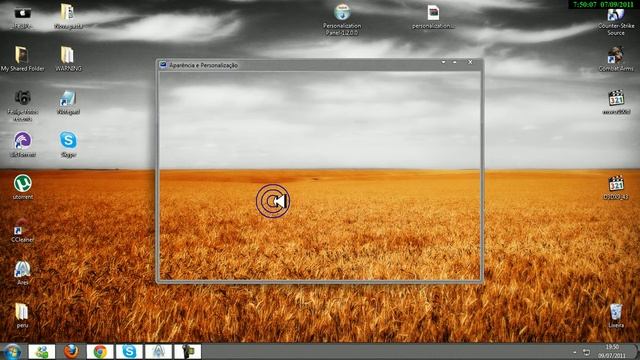The width and height of the screenshot is (640, 360).
Task: Launch the Combat Arms shortcut
Action: 616,55
